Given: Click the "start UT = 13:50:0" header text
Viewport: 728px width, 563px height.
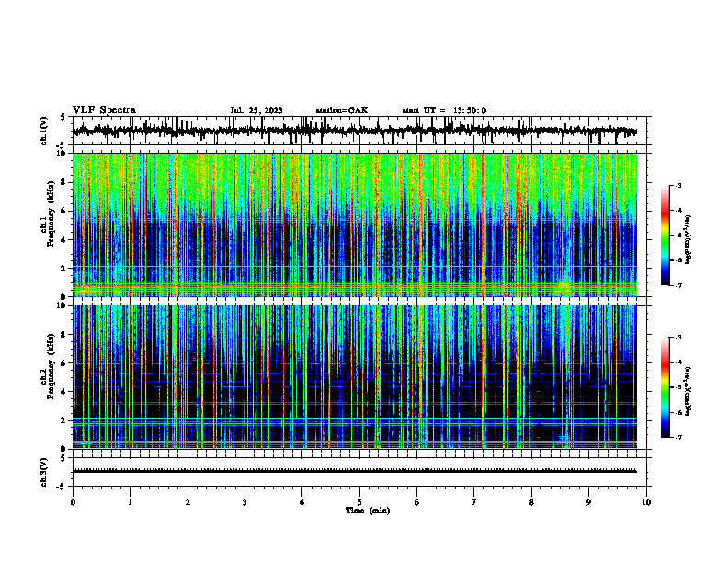Looking at the screenshot, I should pos(444,110).
